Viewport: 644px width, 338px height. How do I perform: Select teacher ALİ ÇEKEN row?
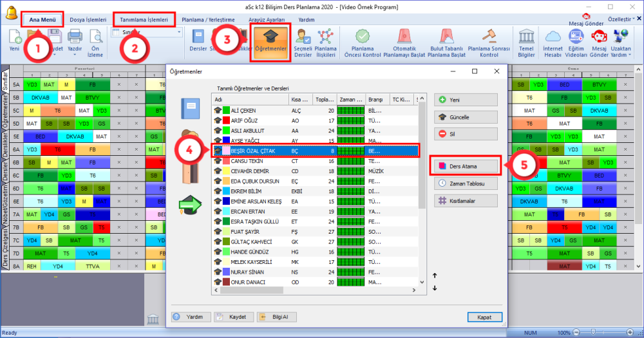coord(315,111)
